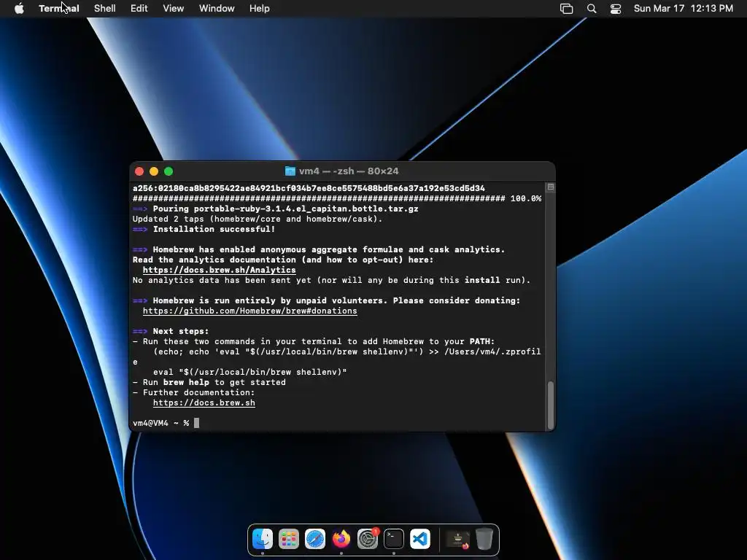The image size is (747, 560).
Task: Zoom Terminal window with green button
Action: click(169, 171)
